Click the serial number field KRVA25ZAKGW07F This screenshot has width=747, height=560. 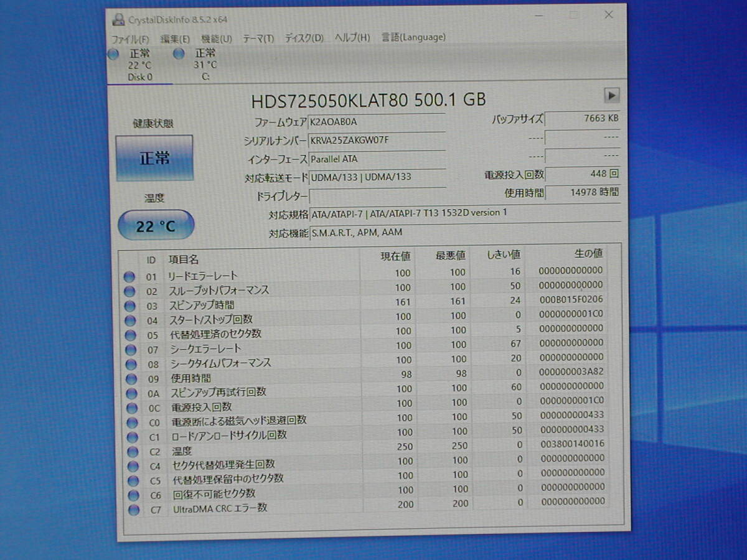pyautogui.click(x=377, y=140)
